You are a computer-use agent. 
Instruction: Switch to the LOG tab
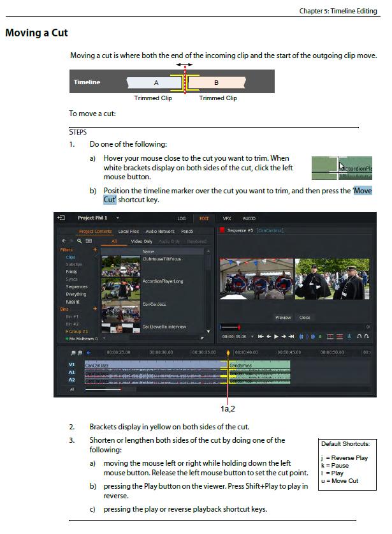(182, 218)
